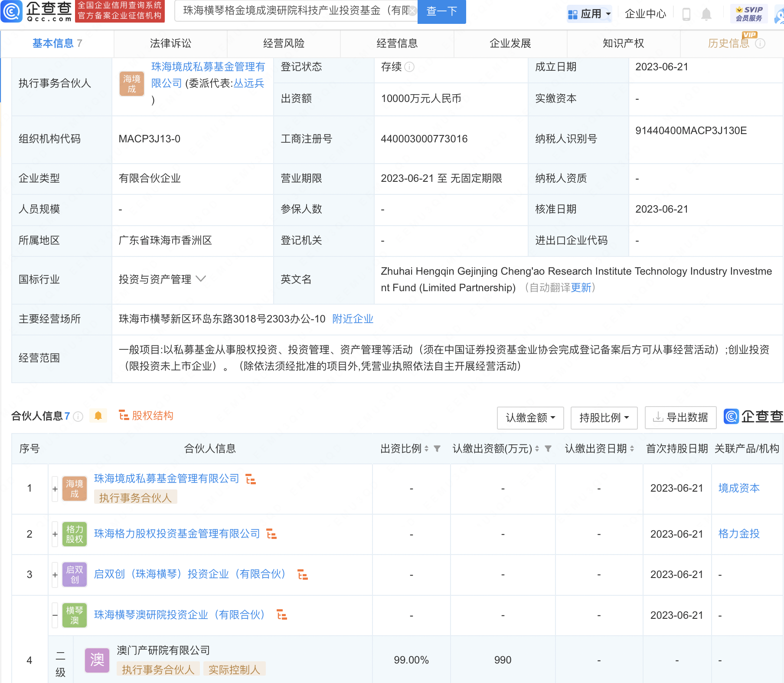The height and width of the screenshot is (683, 784).
Task: Click 横琴澳 logo icon
Action: click(x=75, y=615)
